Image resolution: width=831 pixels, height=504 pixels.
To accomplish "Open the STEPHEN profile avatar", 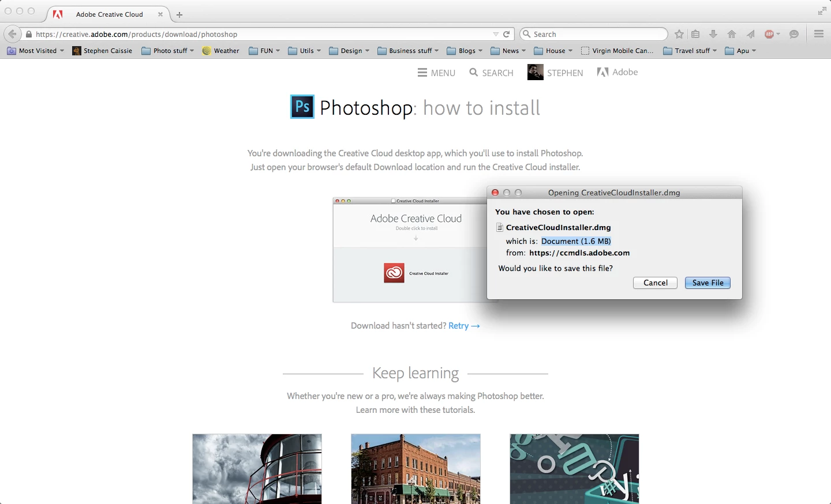I will pos(535,73).
